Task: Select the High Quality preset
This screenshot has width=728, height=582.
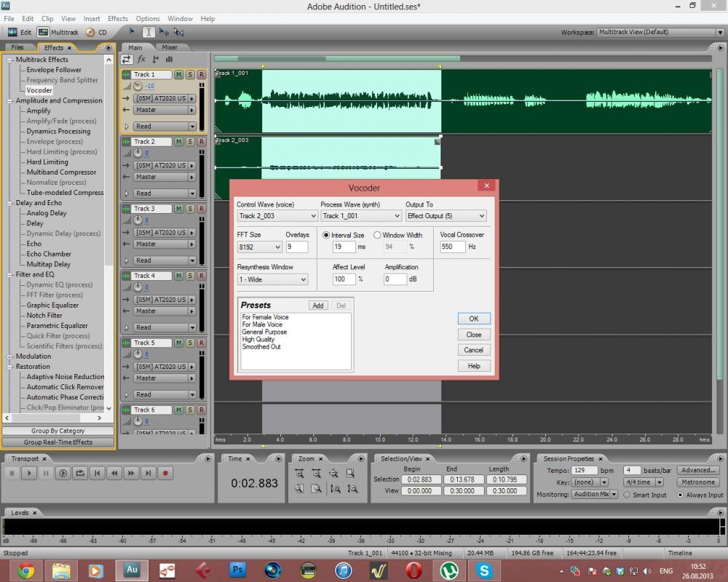Action: point(258,339)
